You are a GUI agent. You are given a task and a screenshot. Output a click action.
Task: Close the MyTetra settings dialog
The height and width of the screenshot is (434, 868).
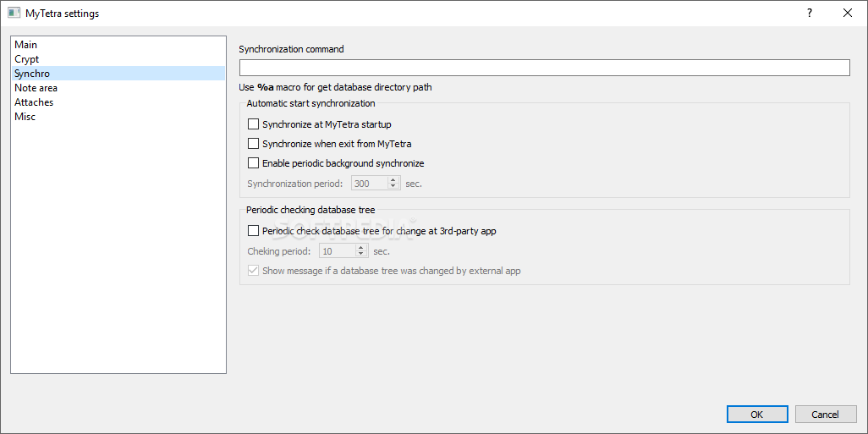848,14
